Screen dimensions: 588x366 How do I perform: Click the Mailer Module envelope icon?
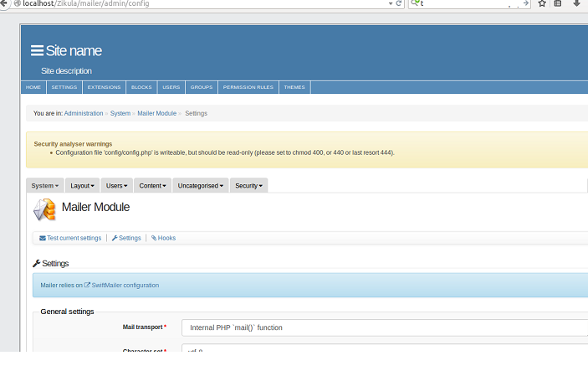tap(44, 209)
